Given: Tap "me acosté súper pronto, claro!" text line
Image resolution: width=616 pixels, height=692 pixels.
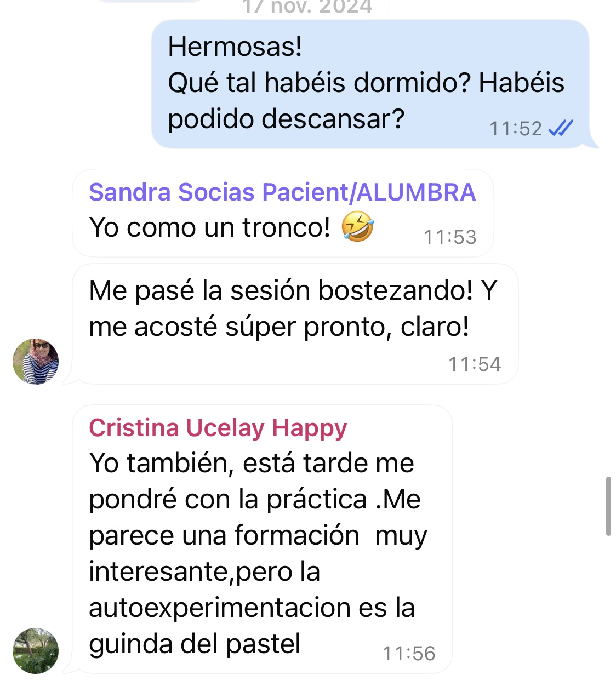Looking at the screenshot, I should [279, 327].
